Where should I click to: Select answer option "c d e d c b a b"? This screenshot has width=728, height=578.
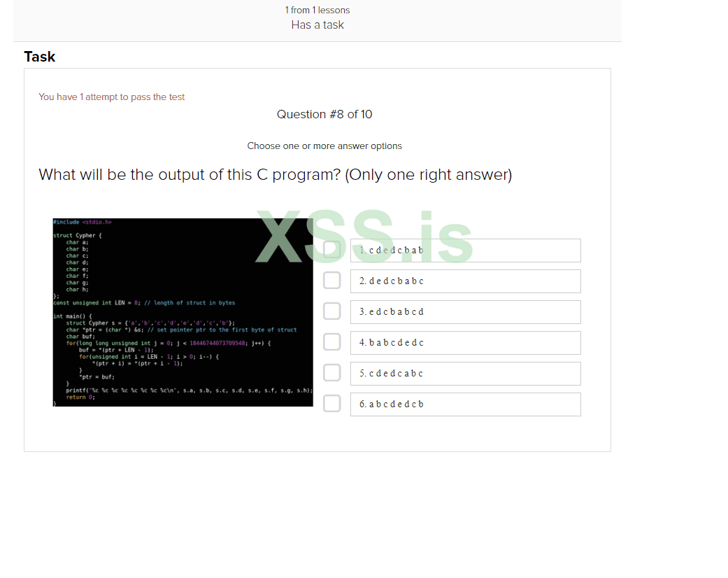point(465,250)
